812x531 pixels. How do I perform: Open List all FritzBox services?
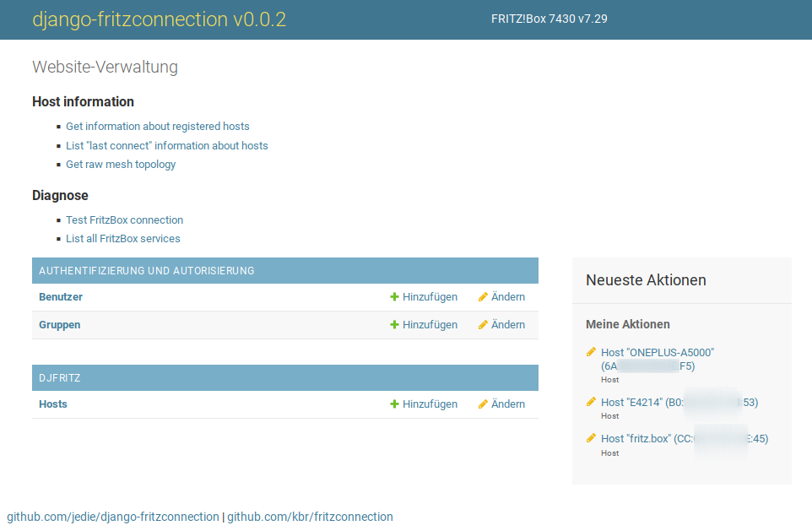click(122, 239)
